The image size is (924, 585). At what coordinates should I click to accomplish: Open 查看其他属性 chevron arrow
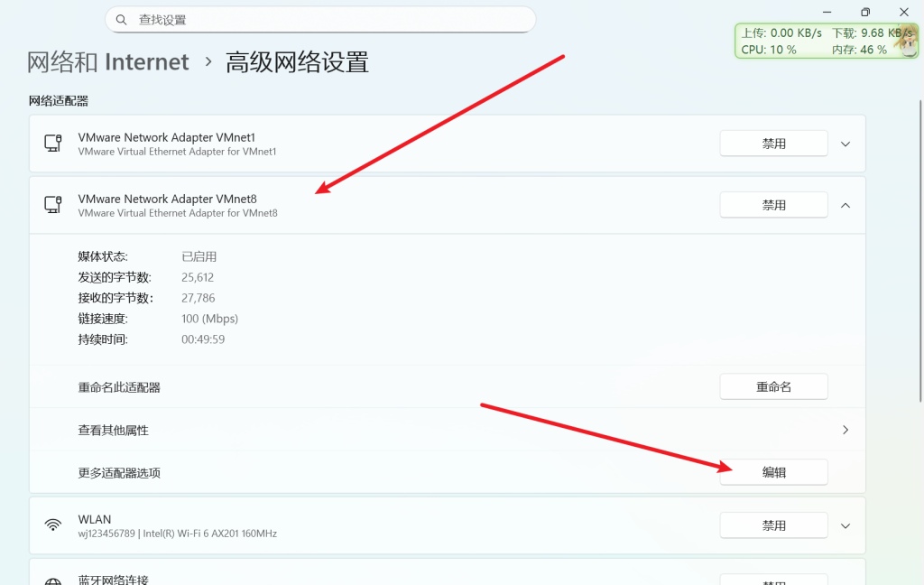845,430
